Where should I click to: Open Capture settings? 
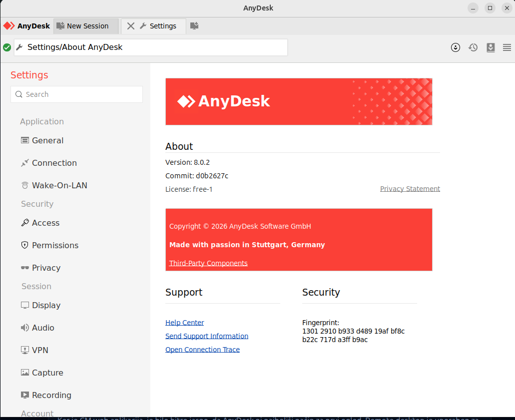tap(47, 373)
